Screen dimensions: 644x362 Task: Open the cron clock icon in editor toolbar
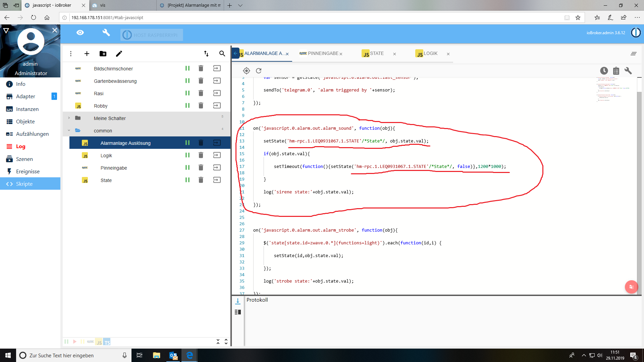tap(604, 71)
